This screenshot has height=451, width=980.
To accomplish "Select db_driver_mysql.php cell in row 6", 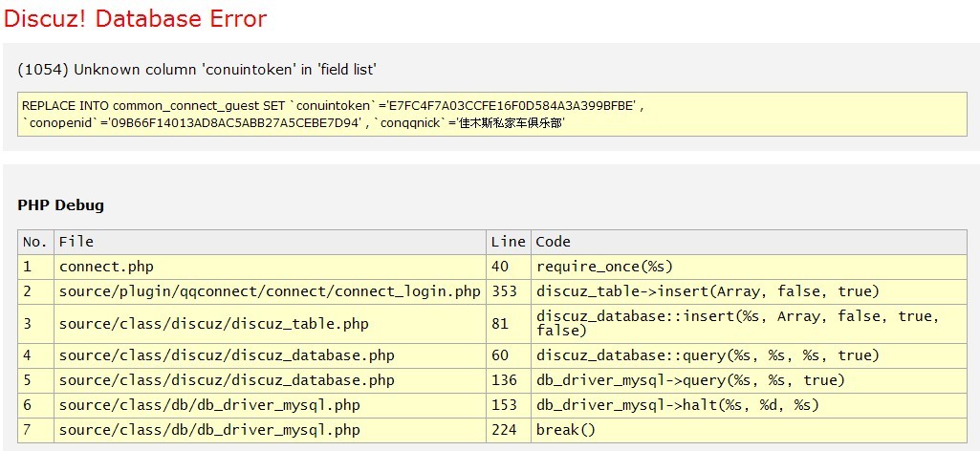I will pos(270,405).
